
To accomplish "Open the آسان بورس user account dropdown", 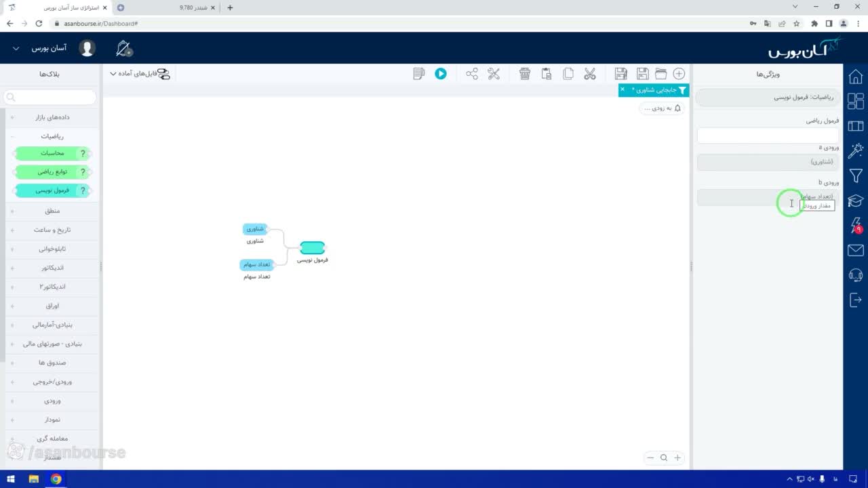I will pyautogui.click(x=49, y=49).
